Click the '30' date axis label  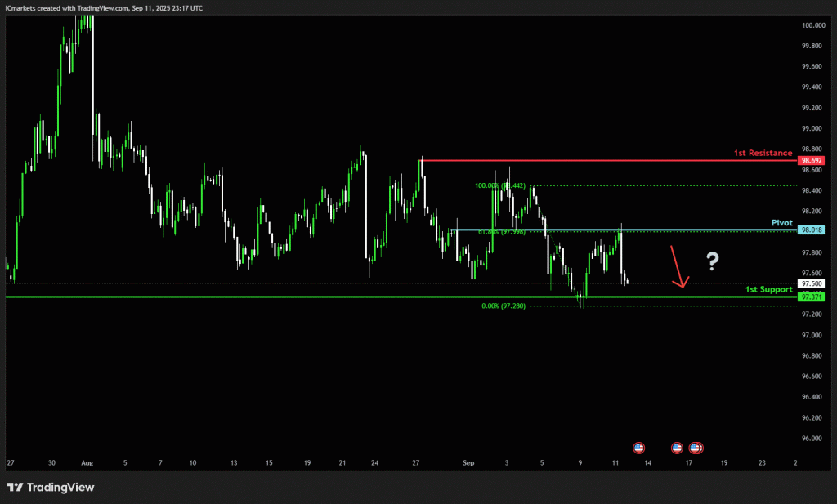[51, 463]
